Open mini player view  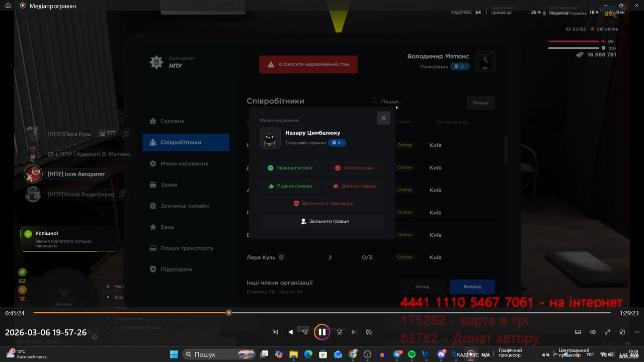pyautogui.click(x=622, y=332)
